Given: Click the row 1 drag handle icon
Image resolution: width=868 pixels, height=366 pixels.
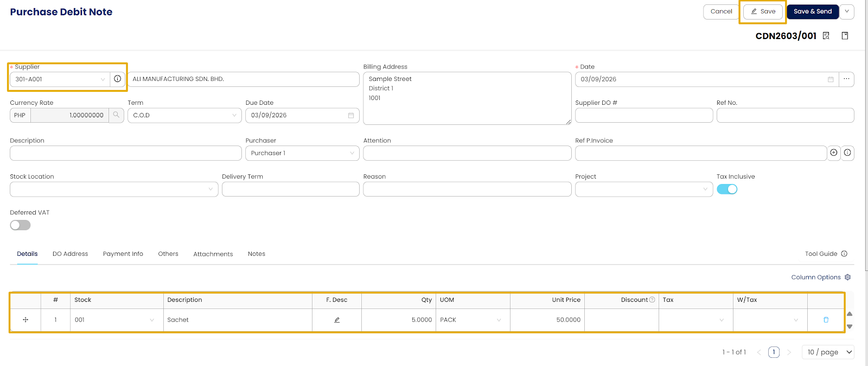Looking at the screenshot, I should 25,320.
